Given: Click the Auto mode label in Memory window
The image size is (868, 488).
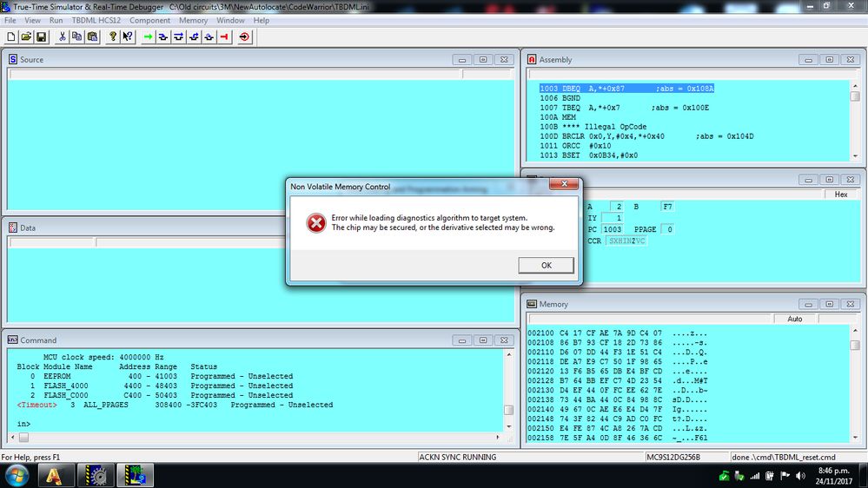Looking at the screenshot, I should [795, 319].
